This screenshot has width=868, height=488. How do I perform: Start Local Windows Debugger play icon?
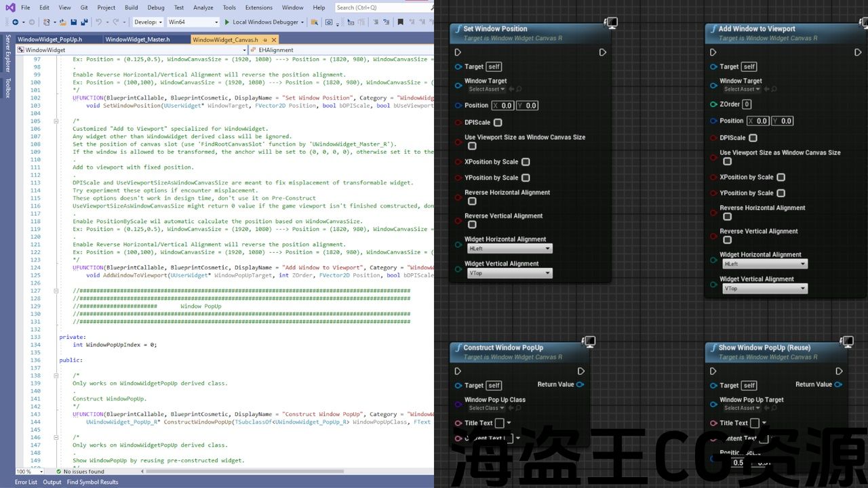(226, 22)
